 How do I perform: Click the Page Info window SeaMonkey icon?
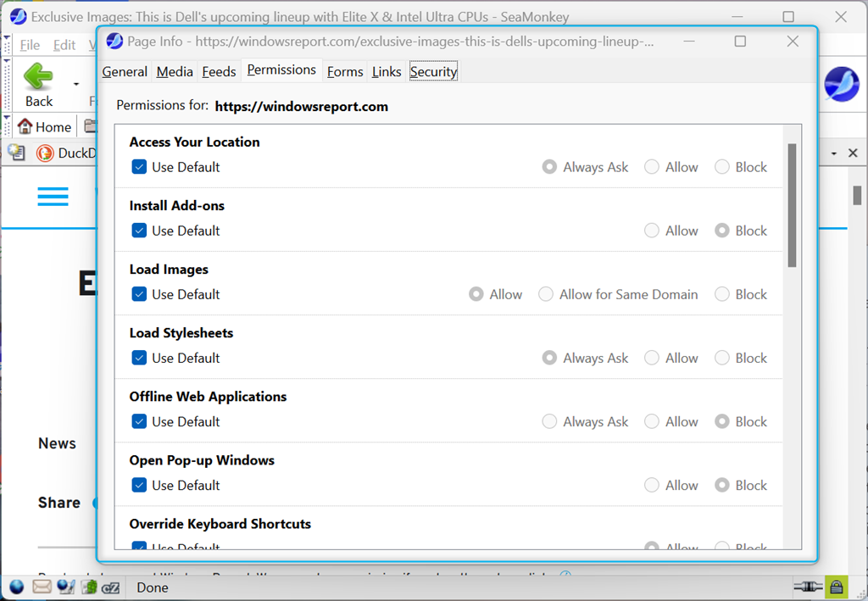click(x=114, y=41)
